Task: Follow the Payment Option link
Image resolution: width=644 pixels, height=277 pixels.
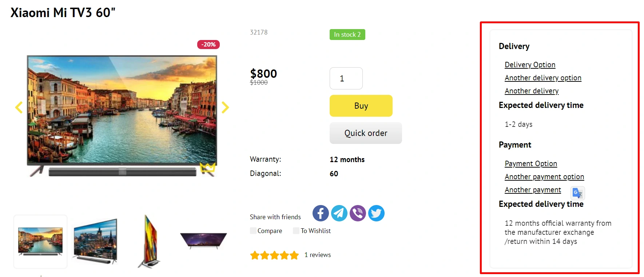Action: (530, 164)
